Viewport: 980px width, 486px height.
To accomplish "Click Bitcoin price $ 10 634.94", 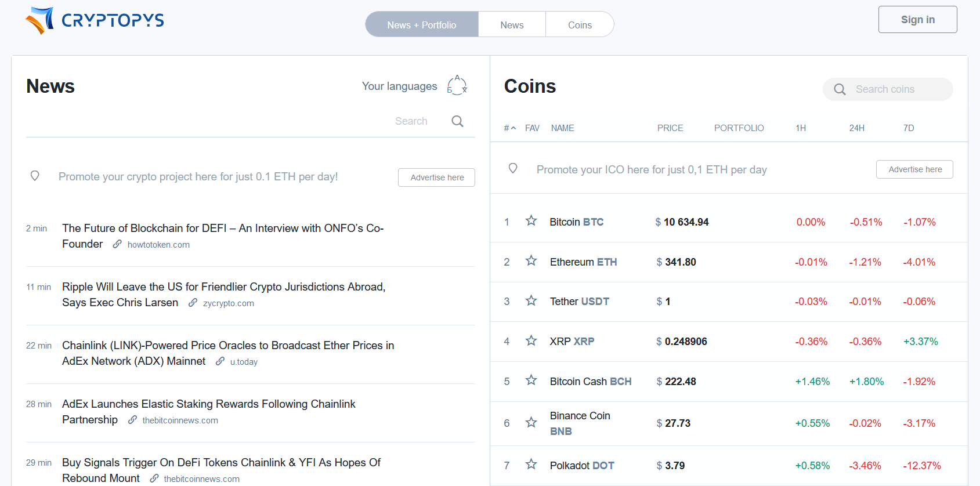I will tap(682, 222).
